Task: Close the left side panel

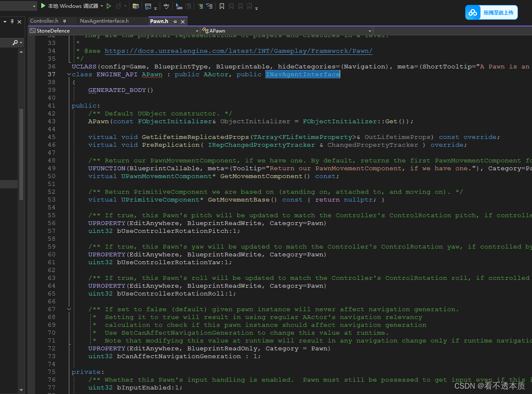Action: [19, 21]
